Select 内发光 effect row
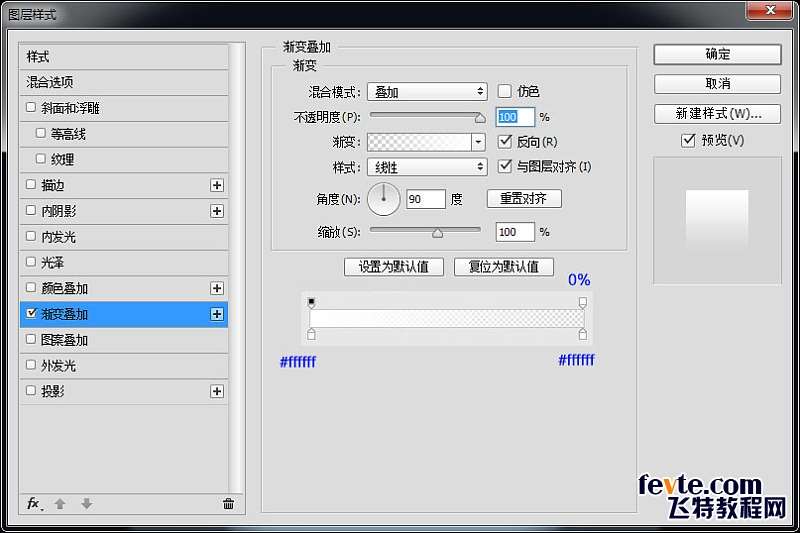The image size is (800, 533). click(123, 237)
